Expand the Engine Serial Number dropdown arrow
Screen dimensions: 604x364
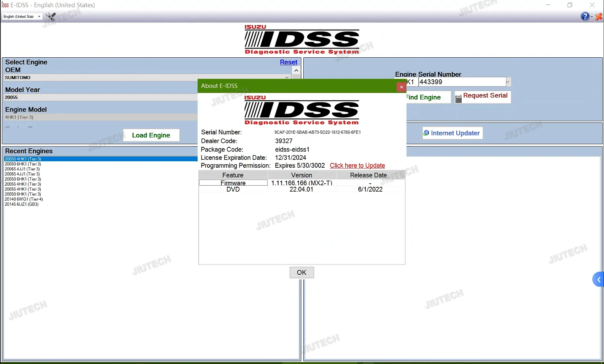509,82
